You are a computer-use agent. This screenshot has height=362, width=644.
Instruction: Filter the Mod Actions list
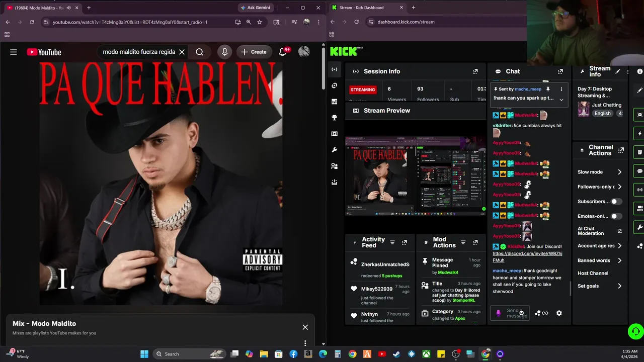[463, 242]
